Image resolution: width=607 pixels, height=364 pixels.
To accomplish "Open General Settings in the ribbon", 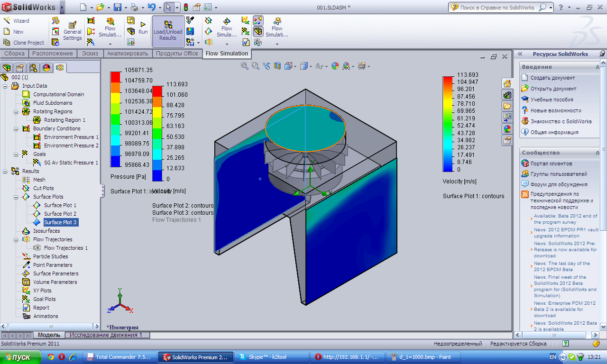I will pyautogui.click(x=73, y=31).
